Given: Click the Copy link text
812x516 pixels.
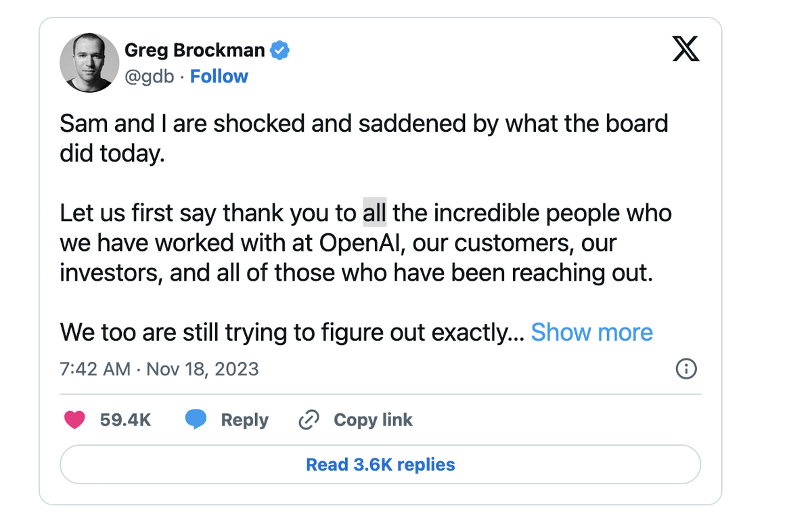Looking at the screenshot, I should [x=373, y=420].
